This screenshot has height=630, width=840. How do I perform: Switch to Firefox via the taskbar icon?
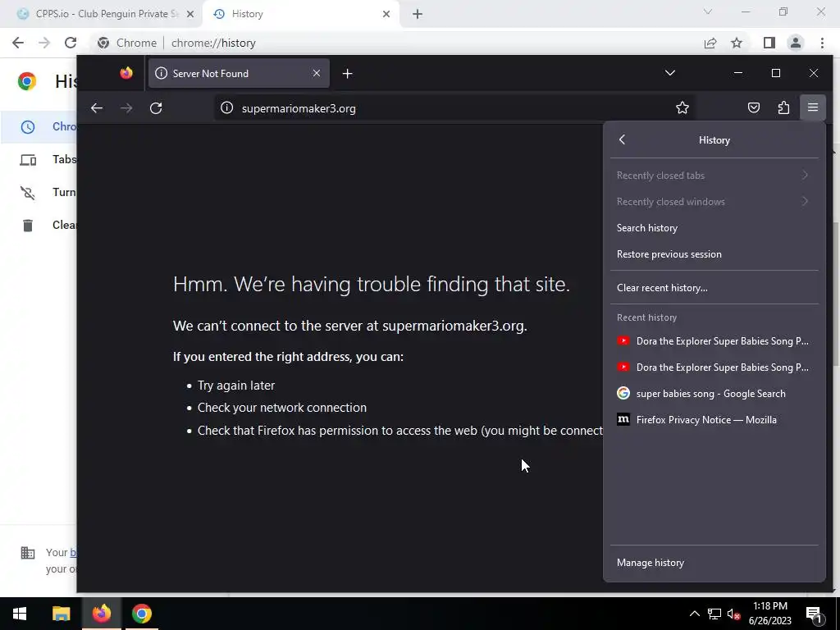(101, 614)
